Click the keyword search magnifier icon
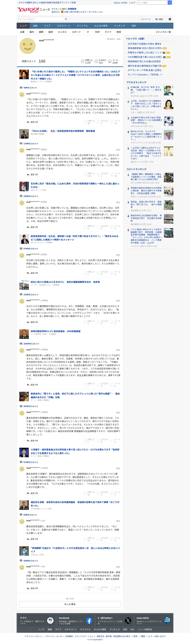Image resolution: width=190 pixels, height=644 pixels. (x=66, y=19)
